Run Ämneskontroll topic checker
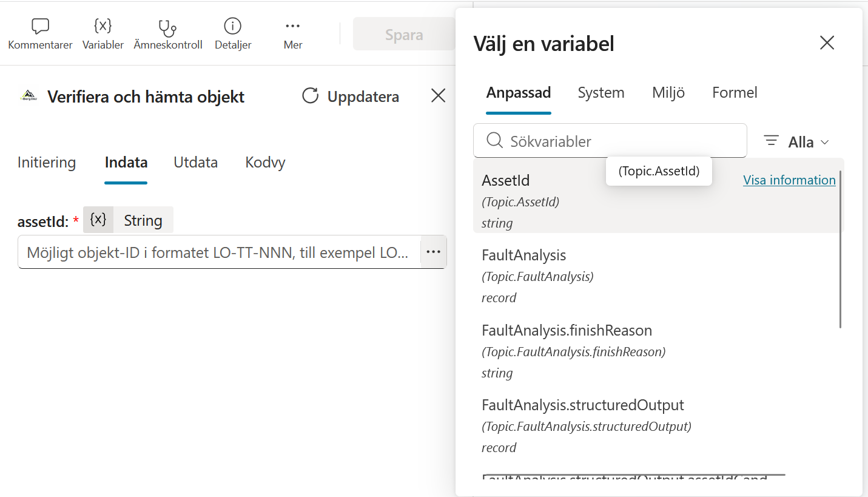868x497 pixels. (x=168, y=35)
